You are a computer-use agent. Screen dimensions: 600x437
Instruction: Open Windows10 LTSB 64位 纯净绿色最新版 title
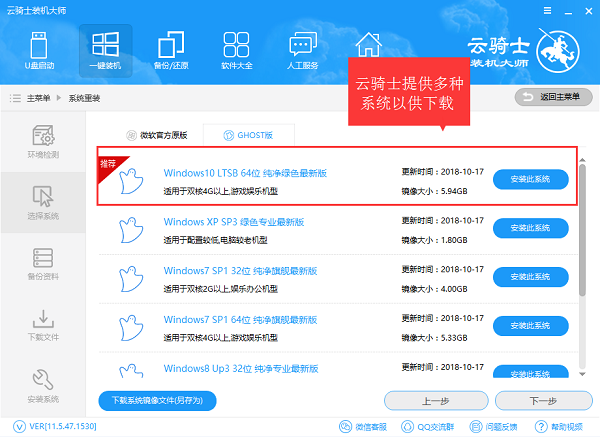pos(245,173)
